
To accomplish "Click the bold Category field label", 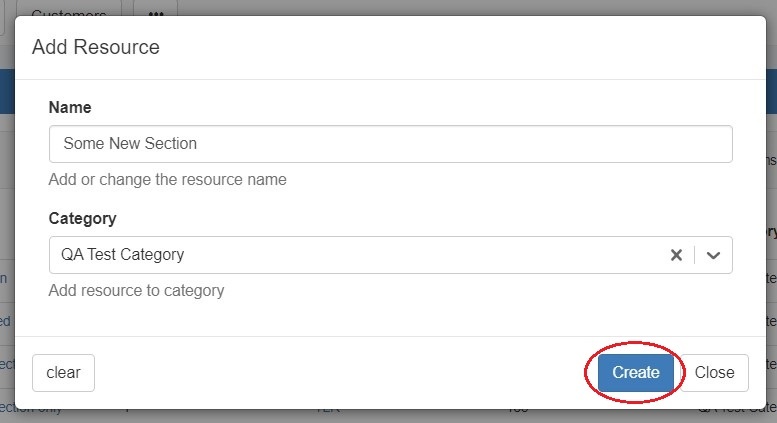I will (82, 218).
